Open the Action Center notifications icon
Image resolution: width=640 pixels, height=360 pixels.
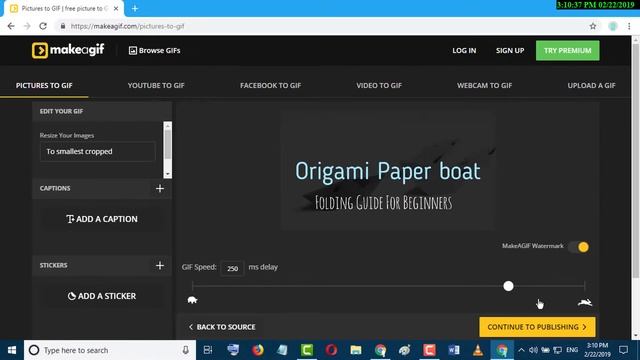tap(623, 350)
